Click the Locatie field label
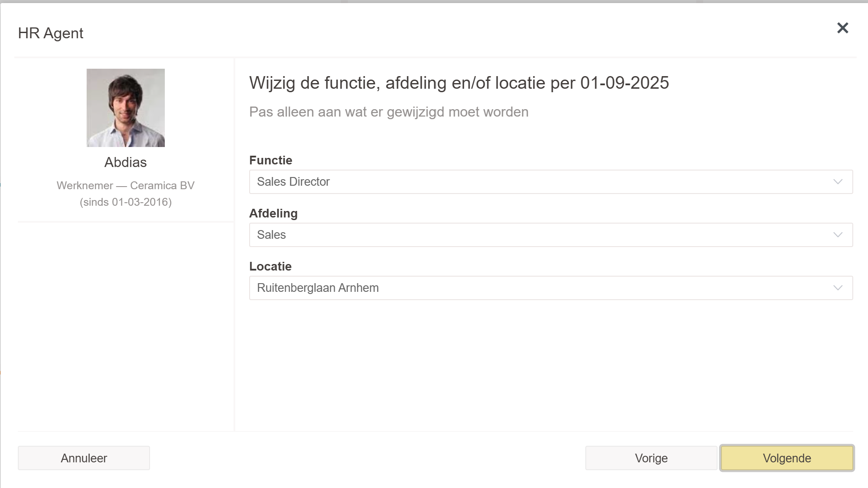868x488 pixels. click(x=270, y=266)
